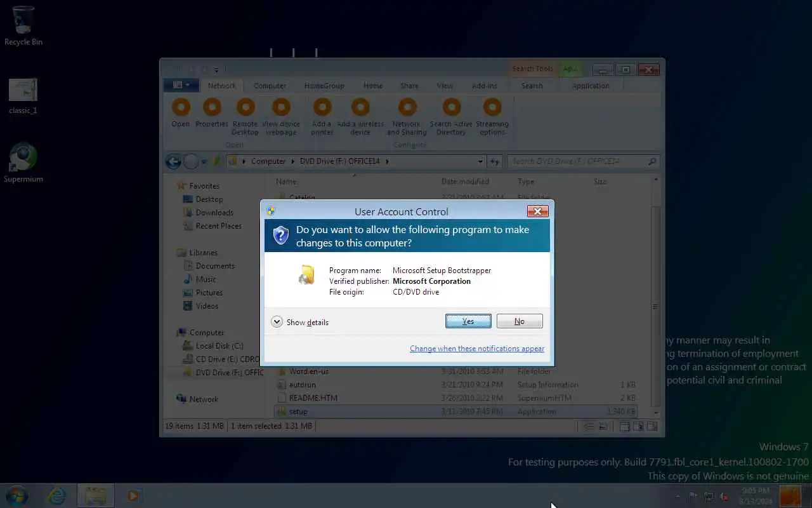
Task: Select Local Disk (C:) in navigation pane
Action: 219,346
